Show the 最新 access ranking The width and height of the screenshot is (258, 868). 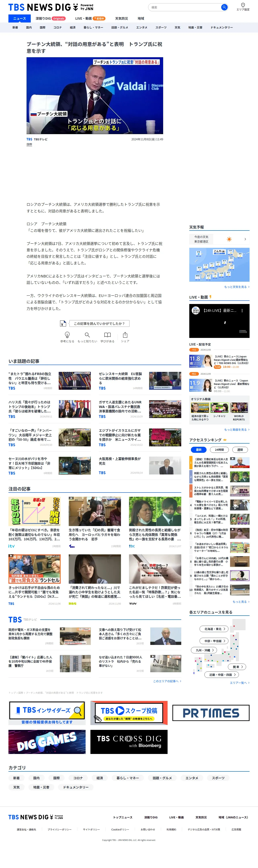tap(199, 450)
